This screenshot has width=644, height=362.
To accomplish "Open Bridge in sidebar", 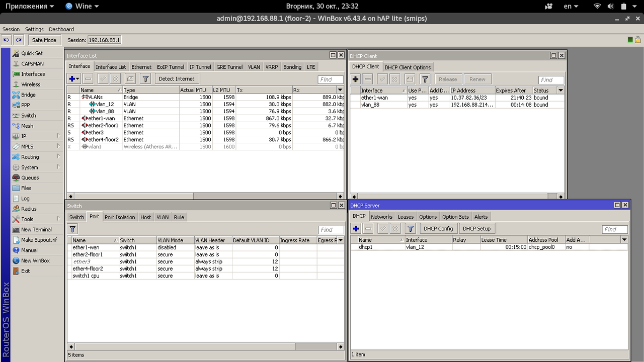I will pyautogui.click(x=28, y=95).
